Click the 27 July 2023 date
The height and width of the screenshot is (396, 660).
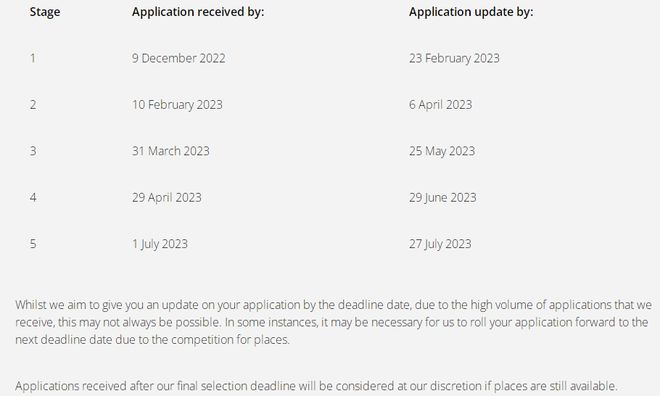440,244
